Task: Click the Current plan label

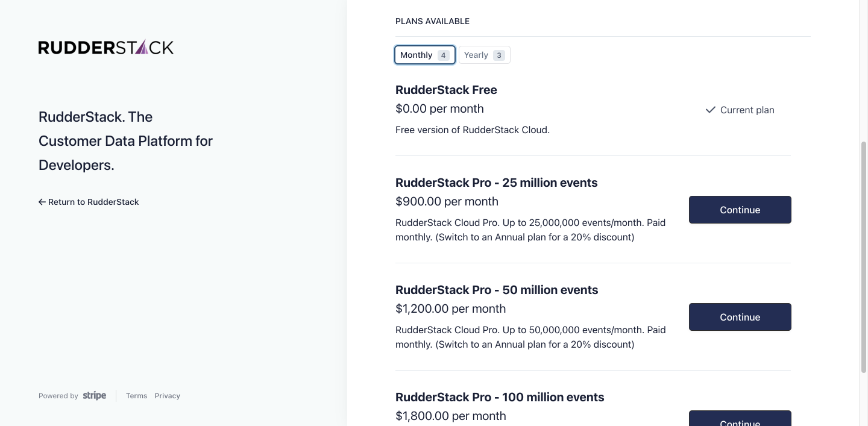Action: point(747,110)
